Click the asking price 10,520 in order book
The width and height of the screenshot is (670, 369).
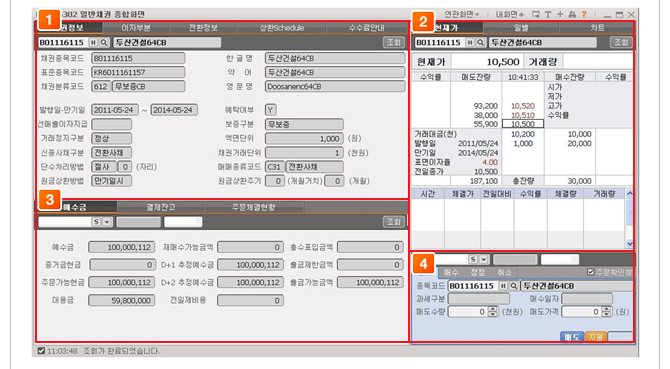click(x=523, y=106)
